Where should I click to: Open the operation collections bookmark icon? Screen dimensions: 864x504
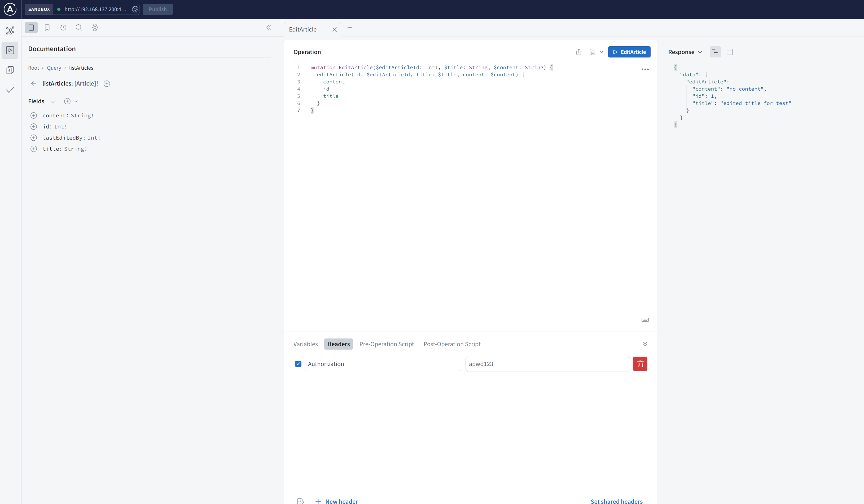[x=47, y=28]
